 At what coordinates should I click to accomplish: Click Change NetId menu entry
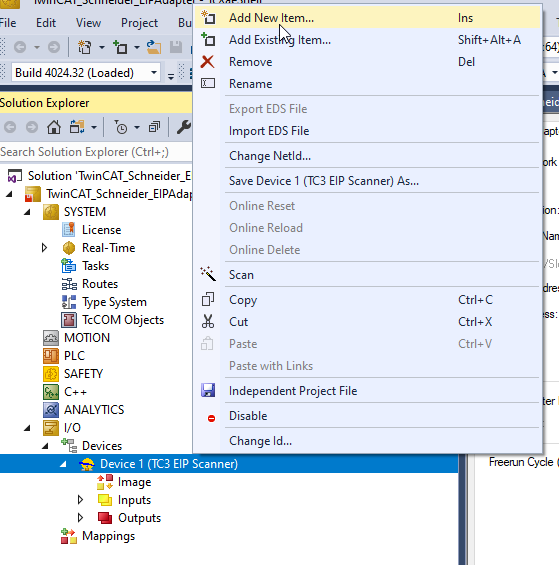pyautogui.click(x=368, y=156)
